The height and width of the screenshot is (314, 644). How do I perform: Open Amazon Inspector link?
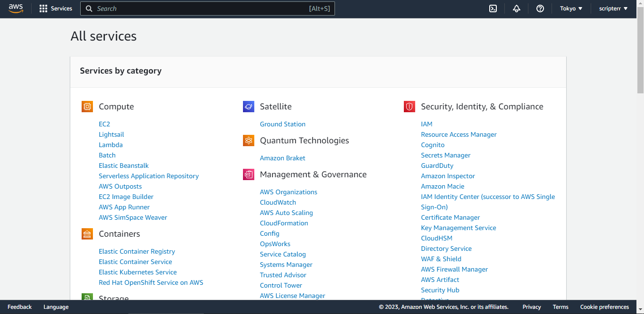coord(448,176)
